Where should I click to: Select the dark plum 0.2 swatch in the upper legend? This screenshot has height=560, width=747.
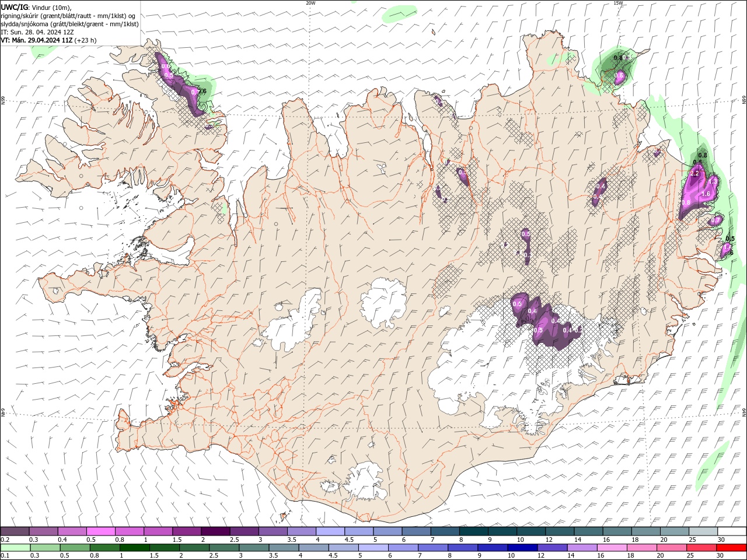(15, 531)
